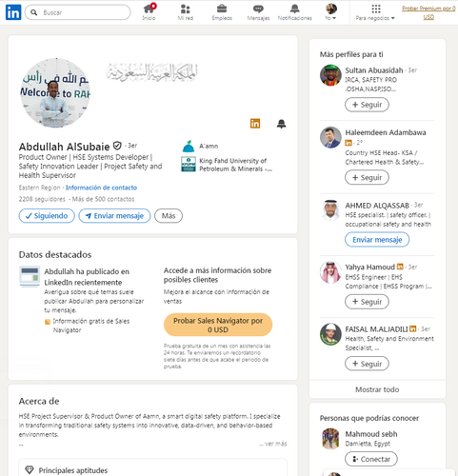Image resolution: width=458 pixels, height=476 pixels.
Task: Open Mahmoud sebh profile name
Action: pos(371,434)
